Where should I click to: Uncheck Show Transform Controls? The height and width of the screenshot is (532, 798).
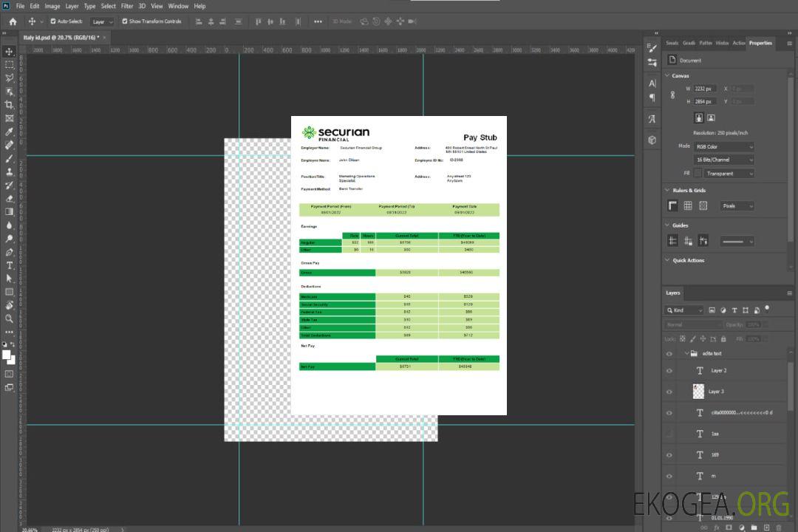tap(125, 21)
